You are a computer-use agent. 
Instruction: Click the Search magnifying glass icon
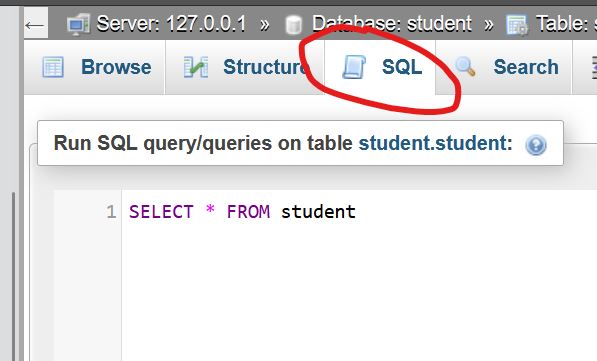click(465, 66)
